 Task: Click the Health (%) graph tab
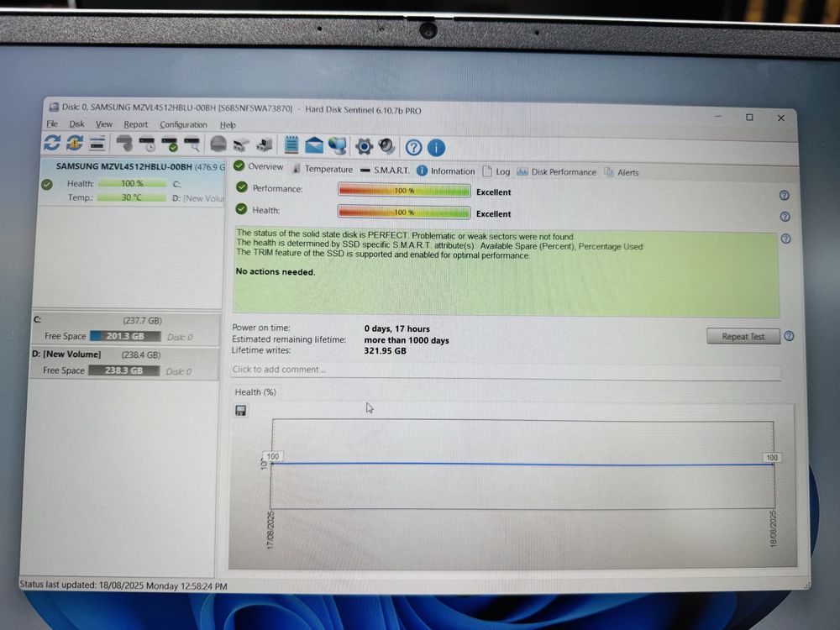tap(255, 392)
